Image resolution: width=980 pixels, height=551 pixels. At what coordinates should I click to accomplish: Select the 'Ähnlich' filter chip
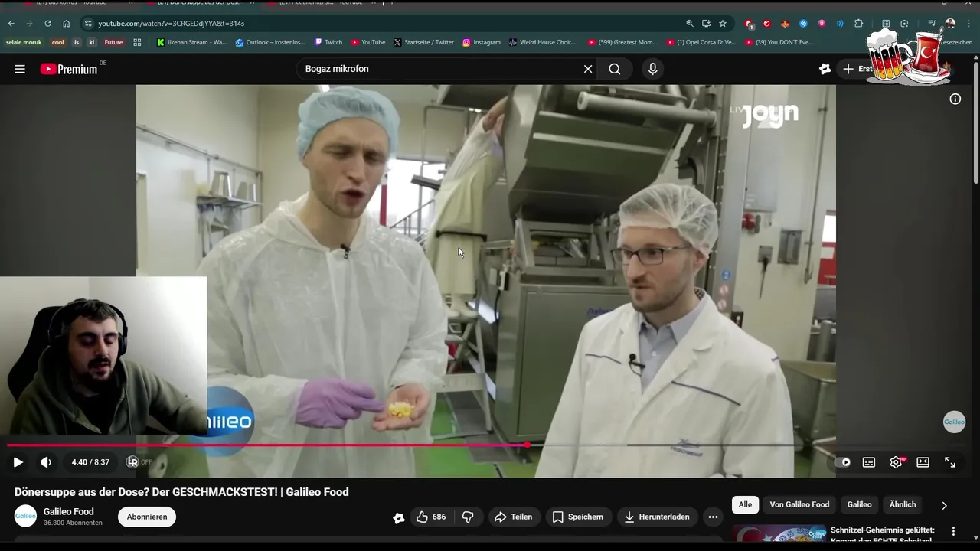point(903,504)
